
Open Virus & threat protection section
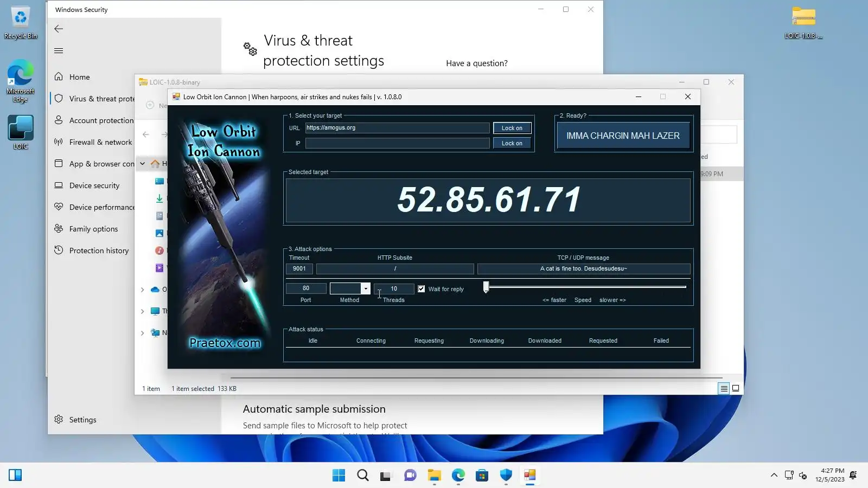coord(93,99)
